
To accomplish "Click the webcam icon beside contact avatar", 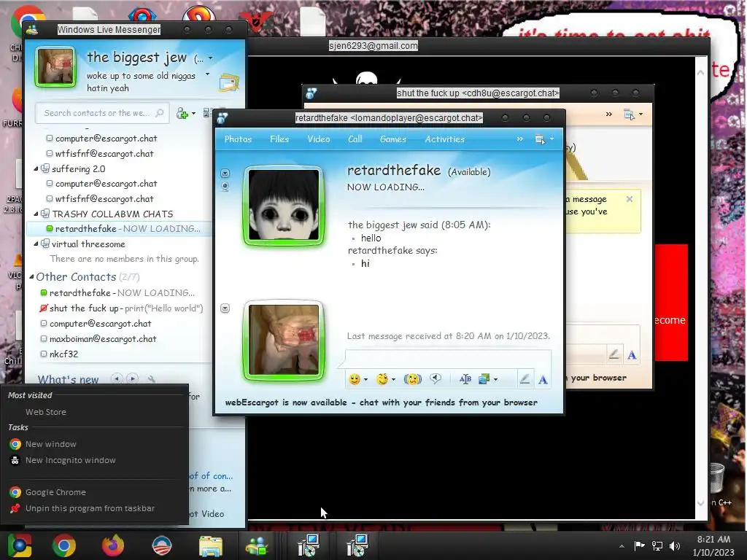I will click(x=225, y=187).
